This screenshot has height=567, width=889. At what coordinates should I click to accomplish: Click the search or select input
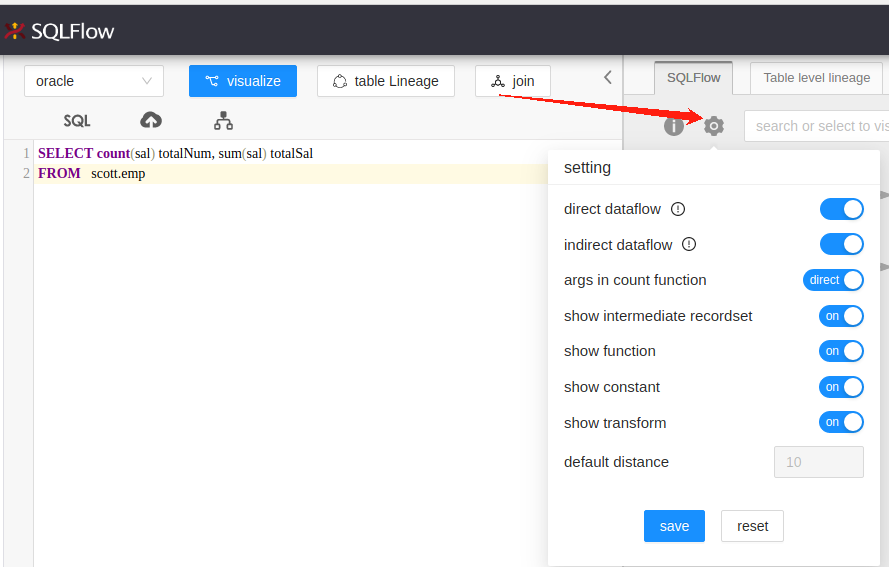816,126
